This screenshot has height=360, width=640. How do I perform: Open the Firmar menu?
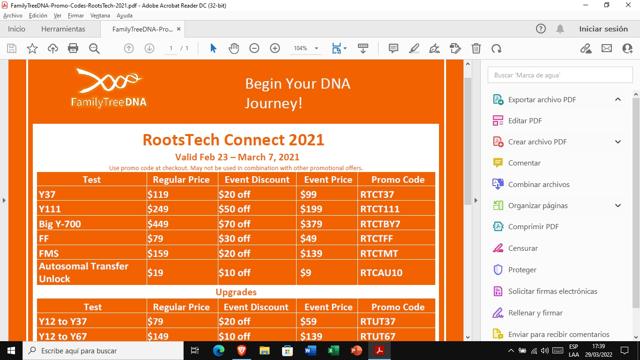(x=76, y=16)
